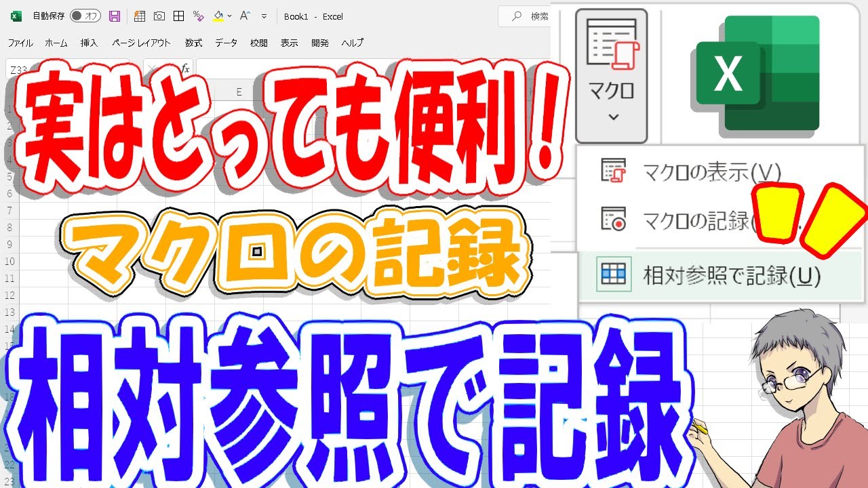Switch to the データ tab

point(226,43)
